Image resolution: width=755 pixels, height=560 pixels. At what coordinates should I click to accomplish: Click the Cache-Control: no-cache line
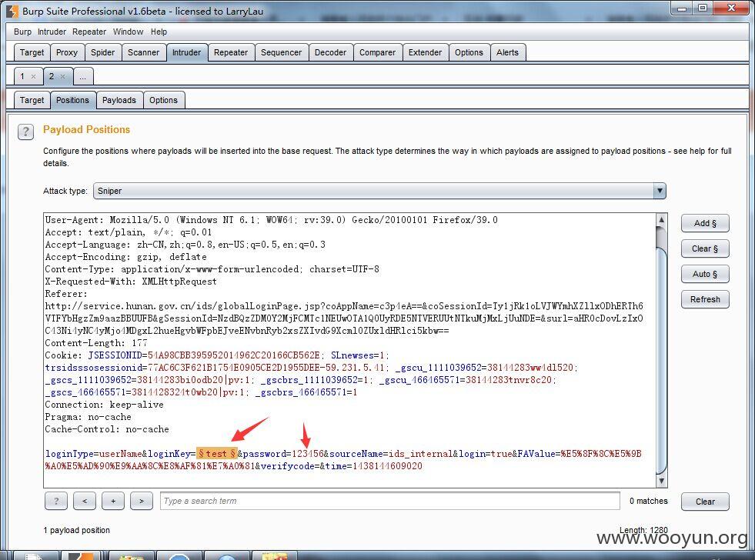click(107, 429)
